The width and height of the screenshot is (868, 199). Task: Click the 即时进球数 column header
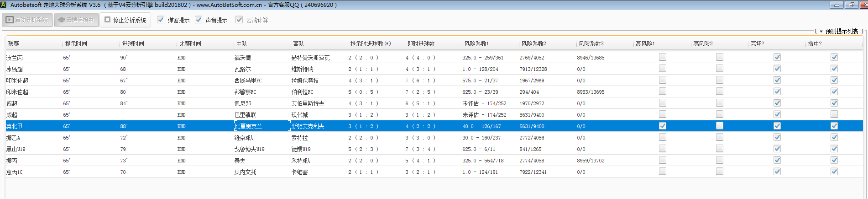[421, 43]
